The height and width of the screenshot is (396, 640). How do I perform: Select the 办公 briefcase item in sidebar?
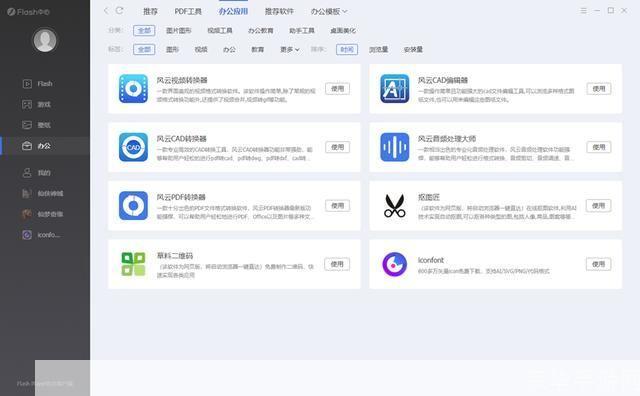[x=36, y=146]
